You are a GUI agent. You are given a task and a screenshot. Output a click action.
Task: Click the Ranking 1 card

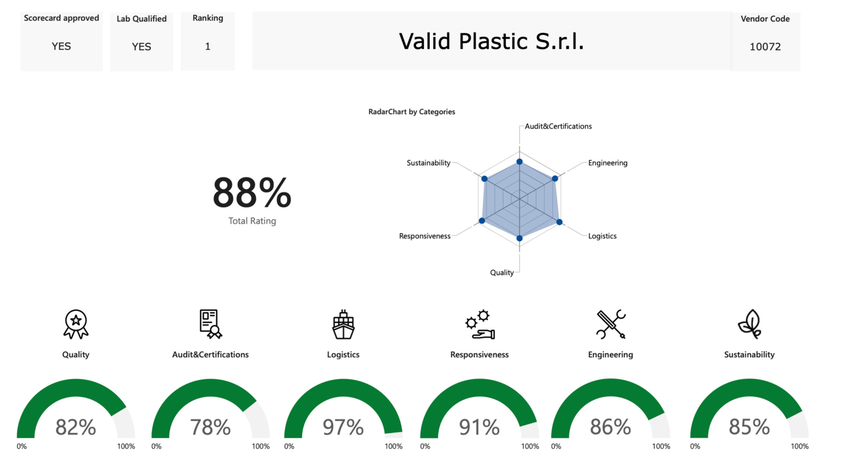coord(208,41)
